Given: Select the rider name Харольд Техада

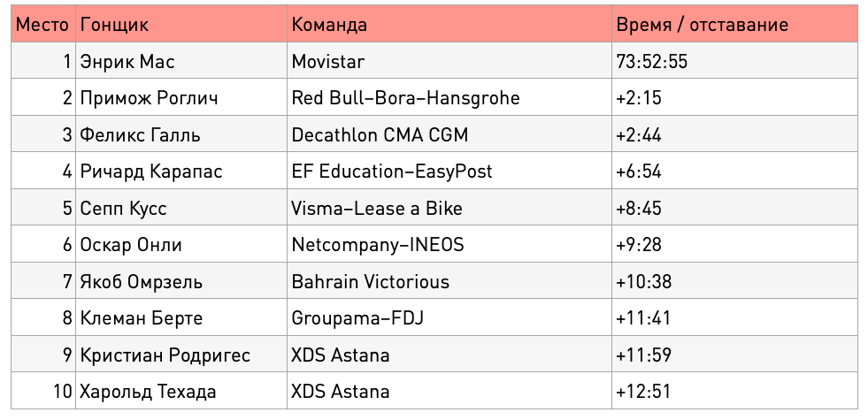Looking at the screenshot, I should pyautogui.click(x=148, y=391).
